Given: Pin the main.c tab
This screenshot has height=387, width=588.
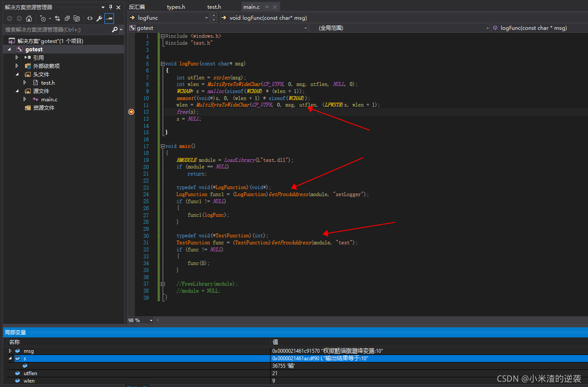Looking at the screenshot, I should [x=267, y=7].
